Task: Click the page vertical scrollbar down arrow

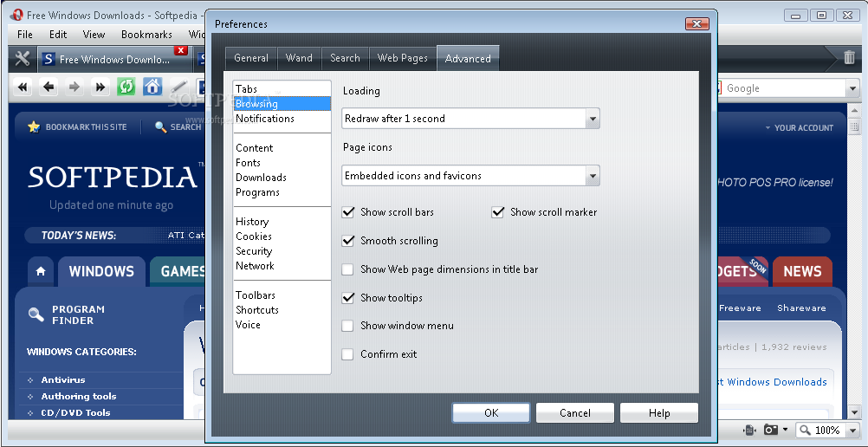Action: click(x=853, y=412)
